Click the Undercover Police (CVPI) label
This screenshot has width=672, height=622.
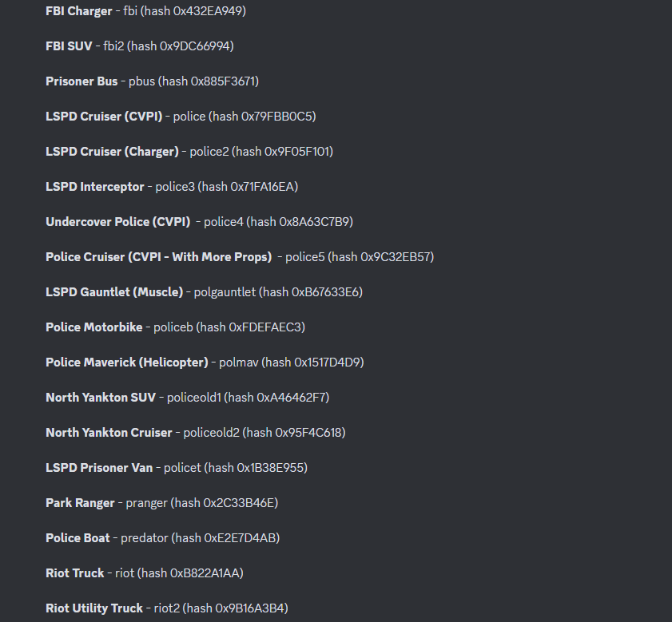click(x=120, y=222)
